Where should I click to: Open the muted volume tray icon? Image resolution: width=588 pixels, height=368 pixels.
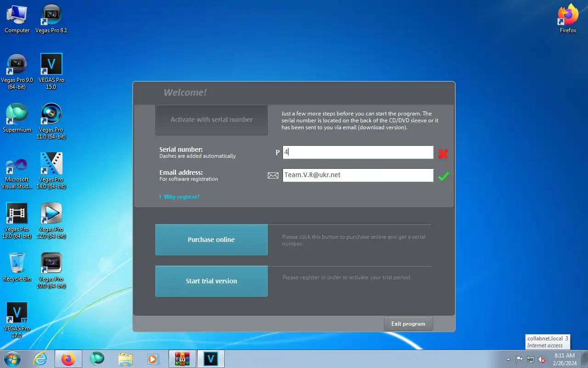[x=542, y=359]
